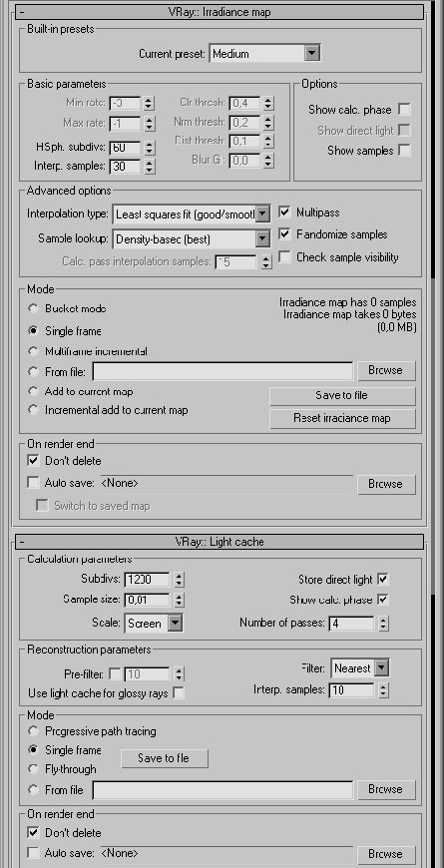The width and height of the screenshot is (444, 868).
Task: Select light cache Single frame mode
Action: click(x=34, y=750)
